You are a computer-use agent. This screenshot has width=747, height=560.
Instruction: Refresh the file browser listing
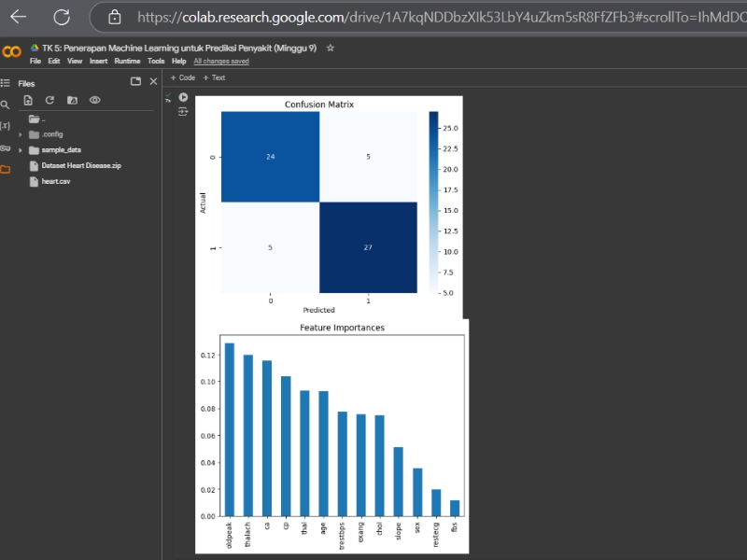tap(49, 100)
